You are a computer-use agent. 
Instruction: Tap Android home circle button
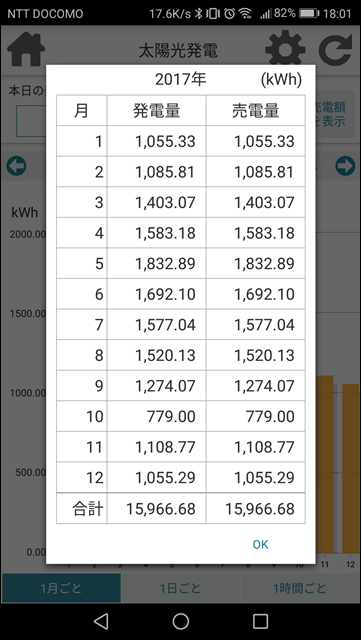coord(180,621)
